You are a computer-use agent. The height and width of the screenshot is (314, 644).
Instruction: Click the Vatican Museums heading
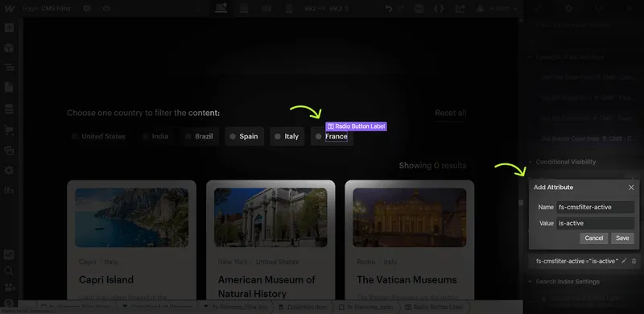pos(407,279)
